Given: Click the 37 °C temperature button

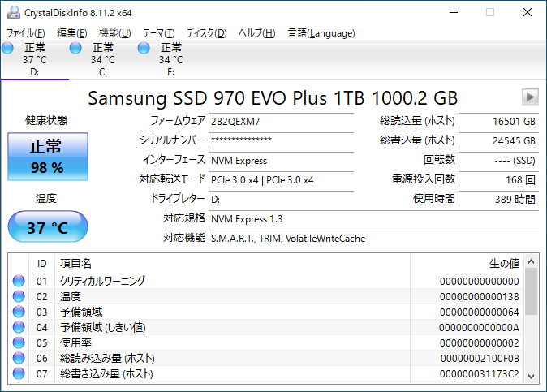Looking at the screenshot, I should coord(48,226).
